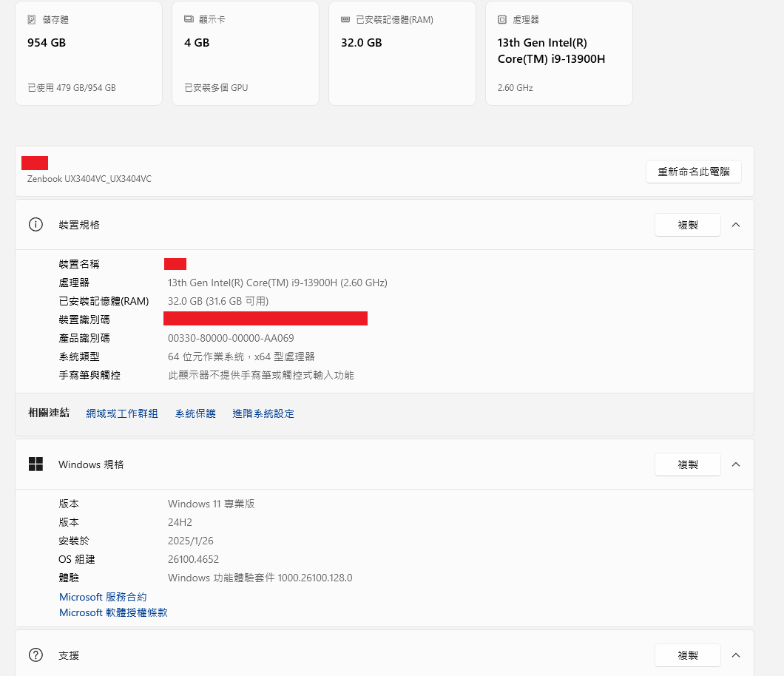Click 重新命名此電腦 button
Screen dimensions: 784x676
pyautogui.click(x=694, y=172)
